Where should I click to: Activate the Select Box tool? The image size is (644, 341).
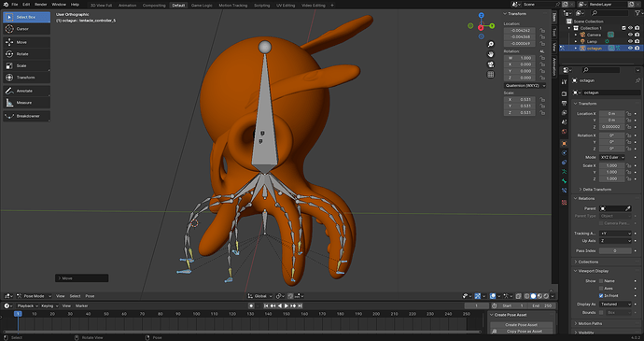tap(27, 17)
